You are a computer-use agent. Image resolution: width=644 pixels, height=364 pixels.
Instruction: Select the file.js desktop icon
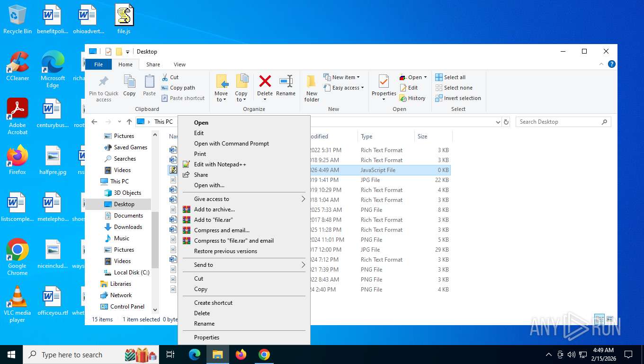(124, 19)
